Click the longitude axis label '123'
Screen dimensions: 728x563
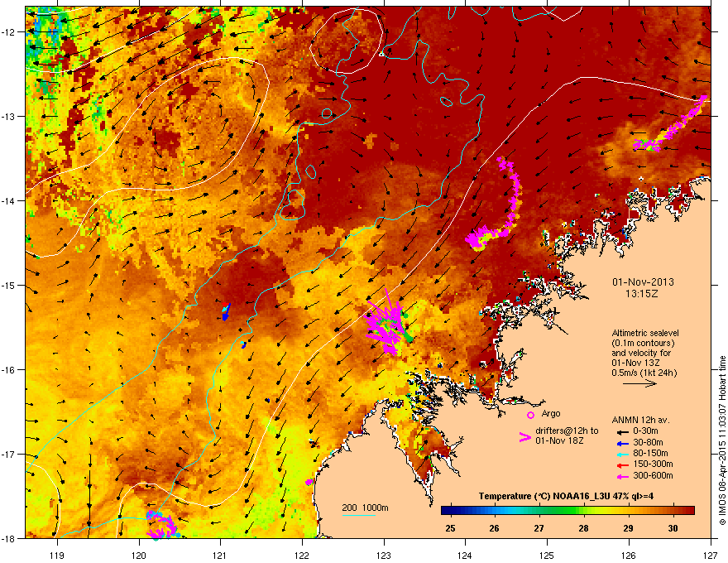click(x=384, y=555)
